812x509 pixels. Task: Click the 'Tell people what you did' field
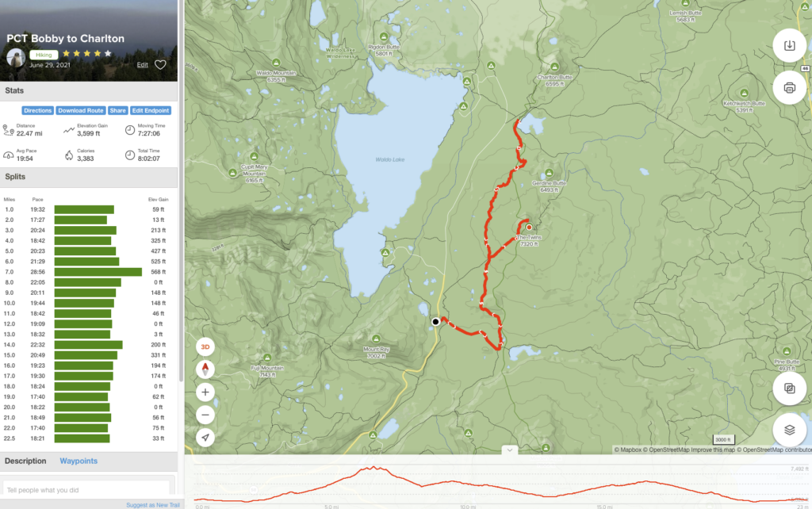coord(86,489)
